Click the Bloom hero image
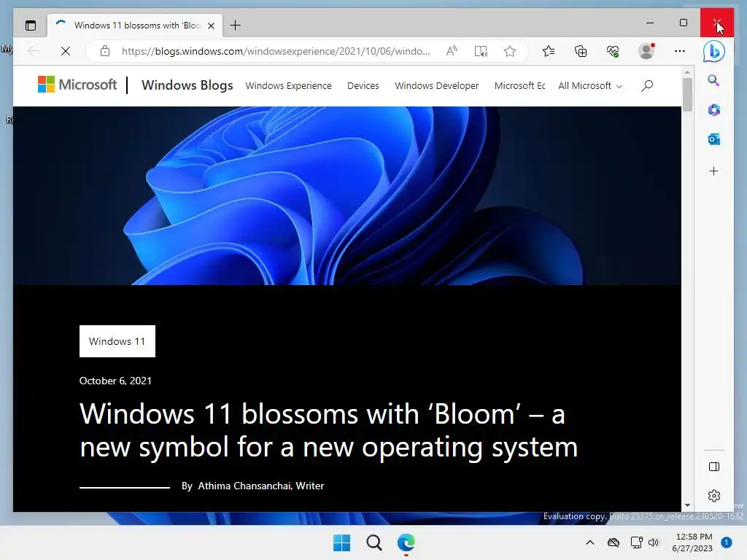This screenshot has height=560, width=747. 347,195
